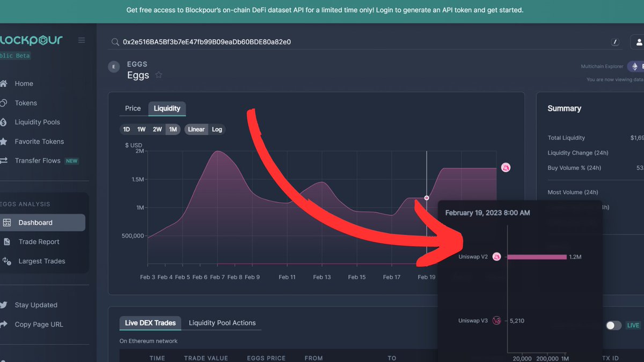Set chart range to 1M
The image size is (644, 362).
click(x=173, y=129)
